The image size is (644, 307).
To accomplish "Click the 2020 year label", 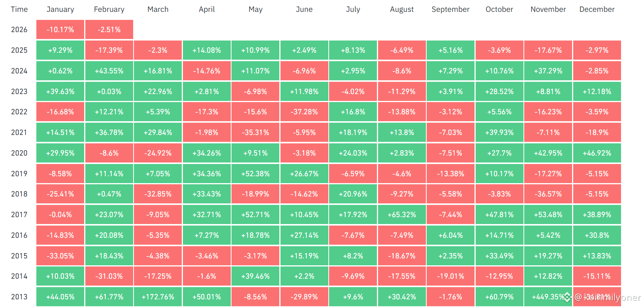I will 19,153.
